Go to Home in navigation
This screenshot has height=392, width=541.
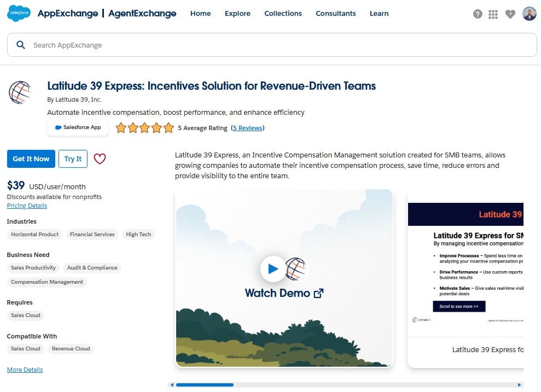200,14
